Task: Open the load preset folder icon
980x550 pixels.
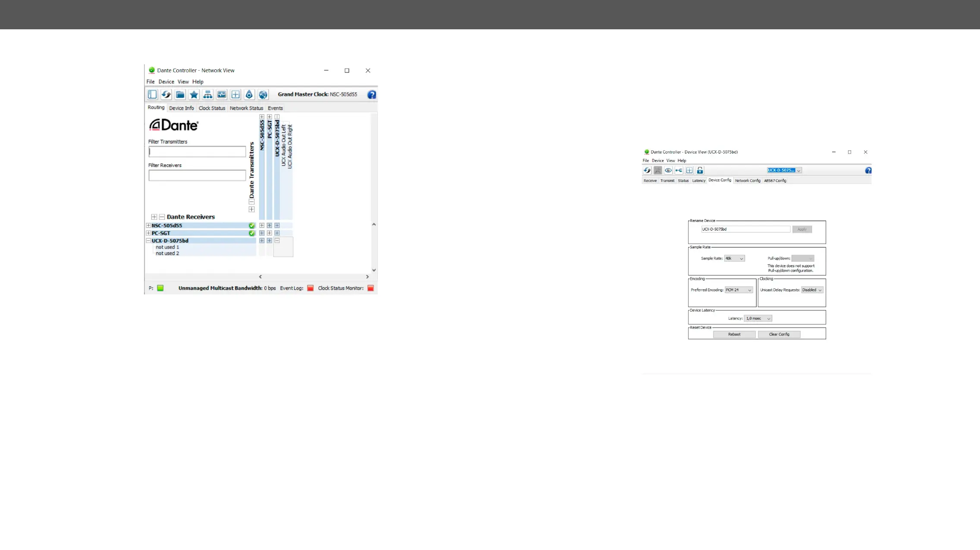Action: tap(180, 94)
